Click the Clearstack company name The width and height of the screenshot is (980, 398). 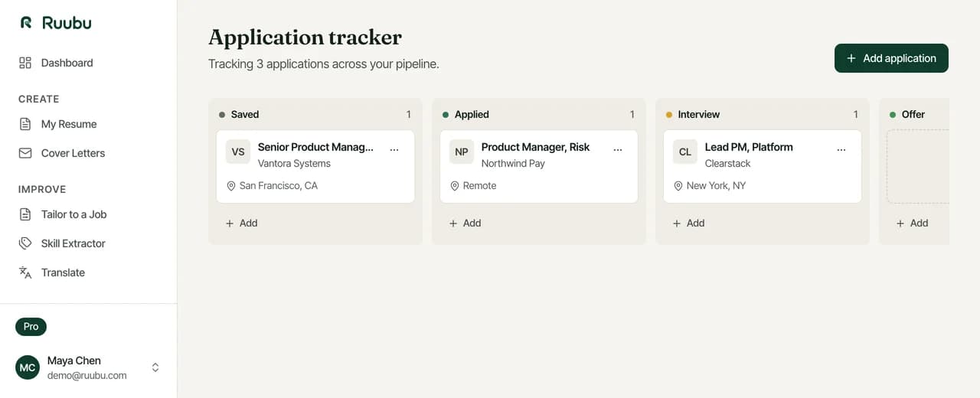[x=727, y=164]
